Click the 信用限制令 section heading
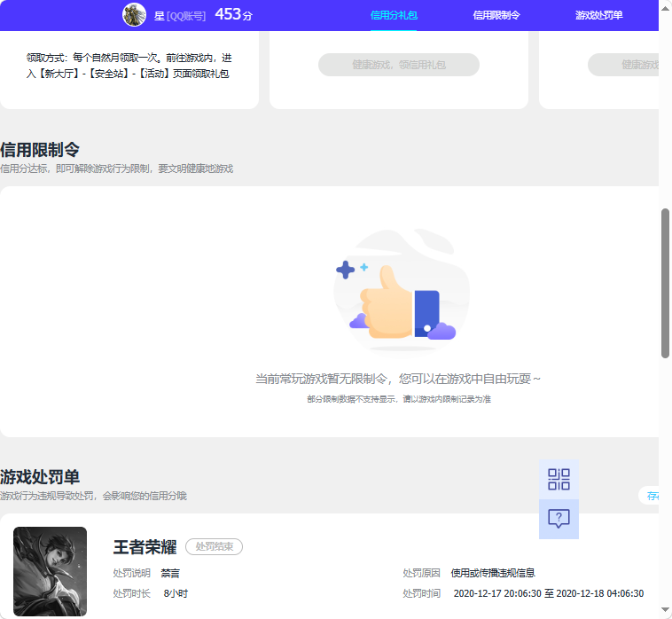The width and height of the screenshot is (672, 619). (40, 150)
